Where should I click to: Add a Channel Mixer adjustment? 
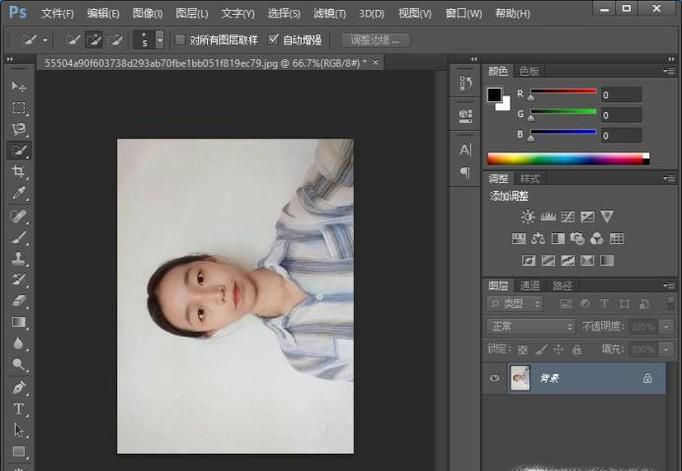[x=597, y=238]
